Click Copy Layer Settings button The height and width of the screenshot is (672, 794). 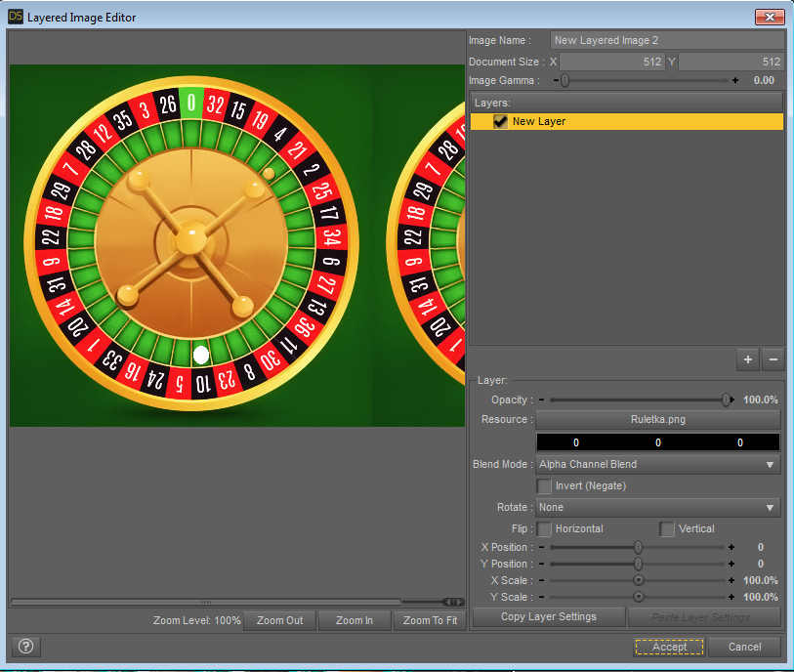click(548, 617)
